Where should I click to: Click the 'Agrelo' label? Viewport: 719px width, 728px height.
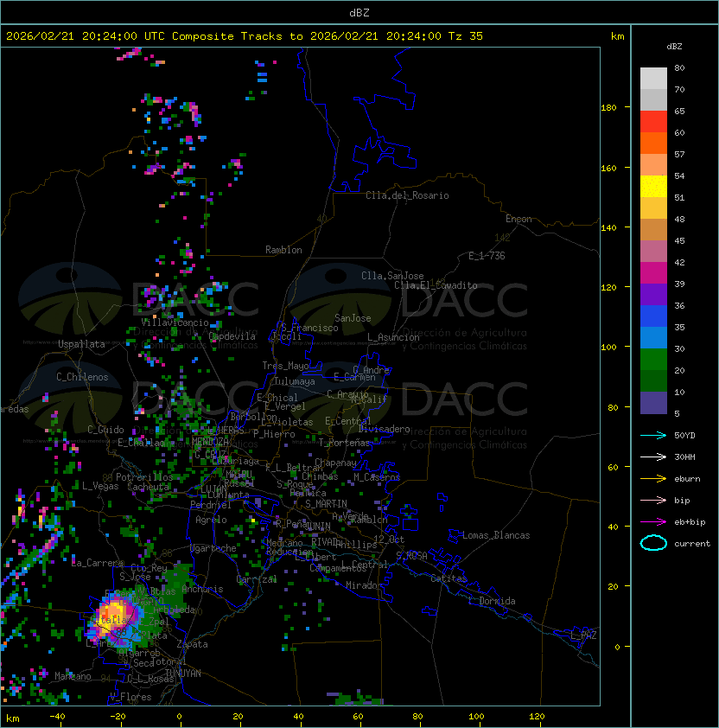click(x=211, y=520)
